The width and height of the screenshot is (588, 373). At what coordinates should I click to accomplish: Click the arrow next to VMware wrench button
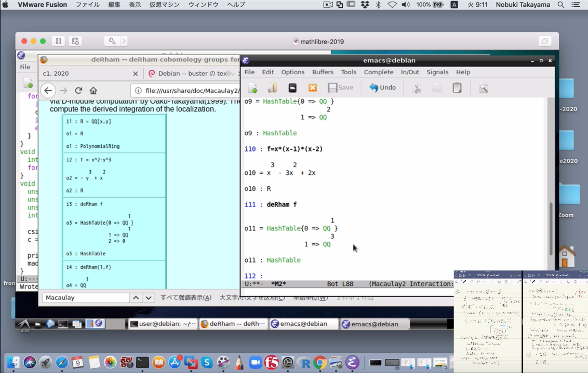(x=124, y=41)
